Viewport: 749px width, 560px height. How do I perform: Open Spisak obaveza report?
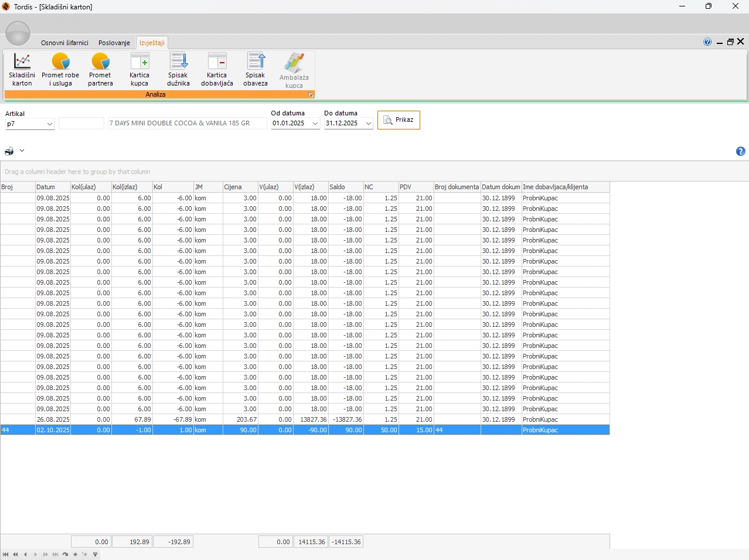click(x=256, y=70)
